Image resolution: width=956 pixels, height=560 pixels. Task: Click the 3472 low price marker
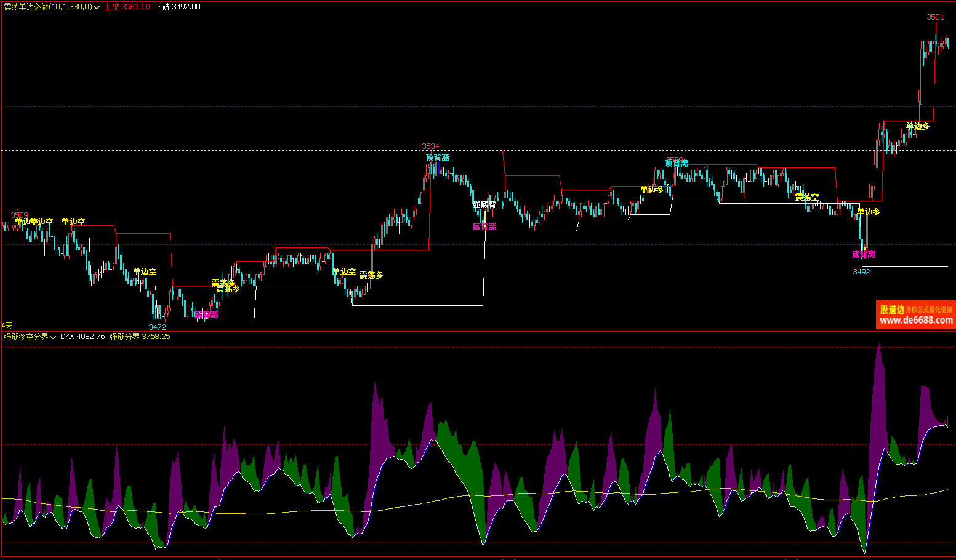coord(157,327)
